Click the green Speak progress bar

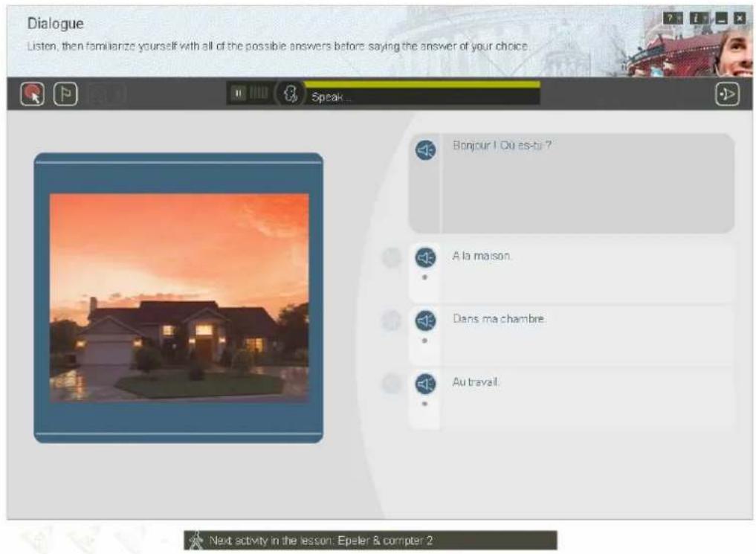[422, 85]
